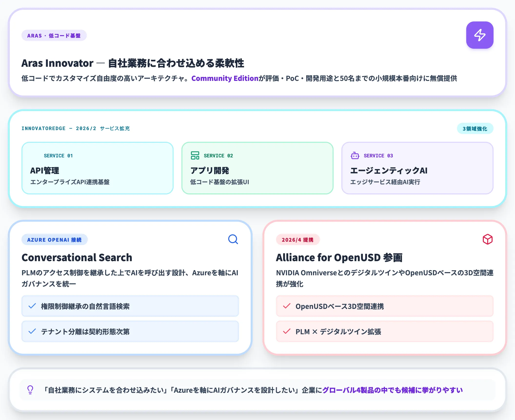This screenshot has height=420, width=515.
Task: Click the PLMのアクセス制御 description paragraph
Action: tap(130, 278)
